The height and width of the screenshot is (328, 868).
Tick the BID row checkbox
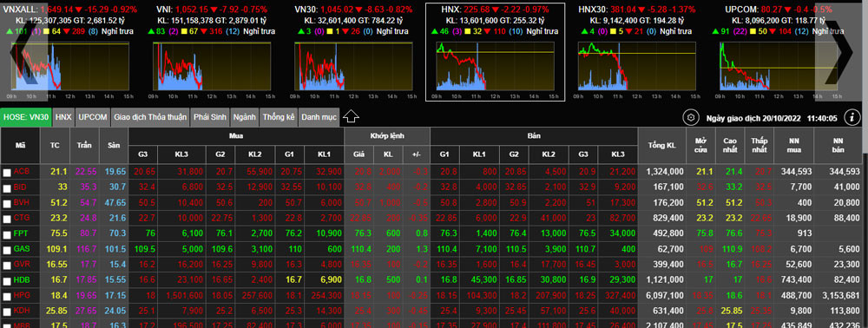pos(7,188)
